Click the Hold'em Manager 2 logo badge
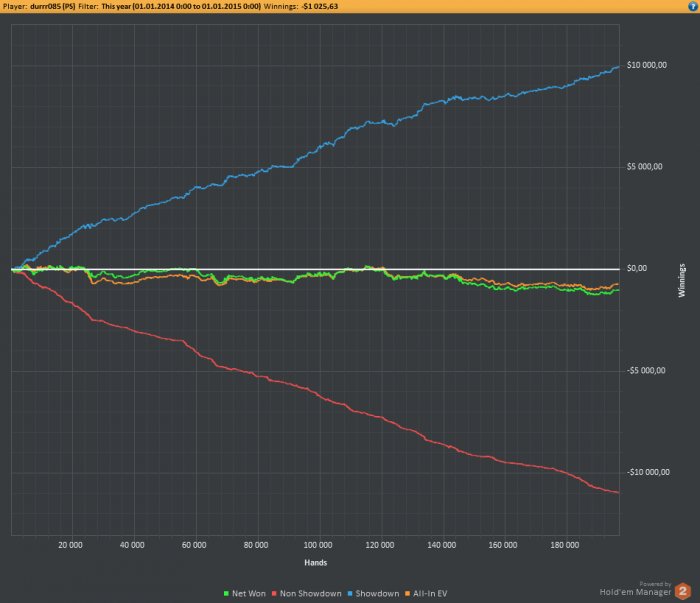 [682, 591]
